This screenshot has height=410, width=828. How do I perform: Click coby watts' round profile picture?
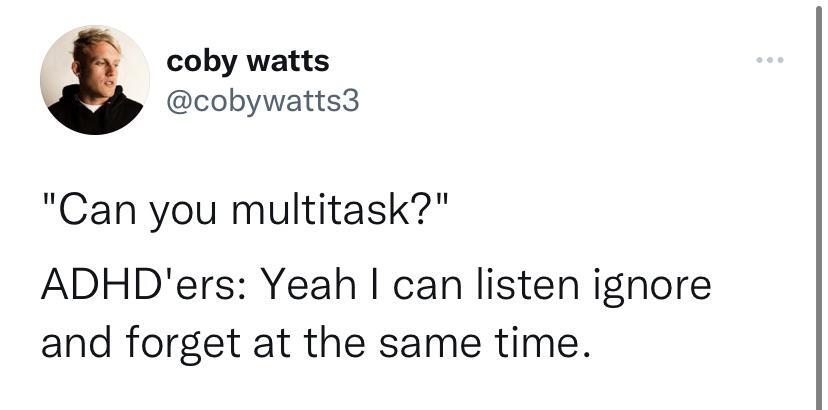pos(95,80)
